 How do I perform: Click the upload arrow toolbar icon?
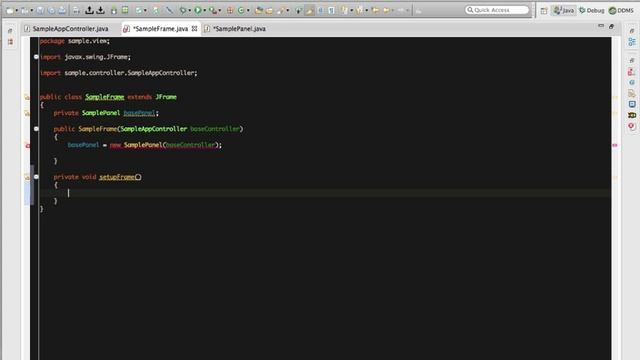pos(89,10)
